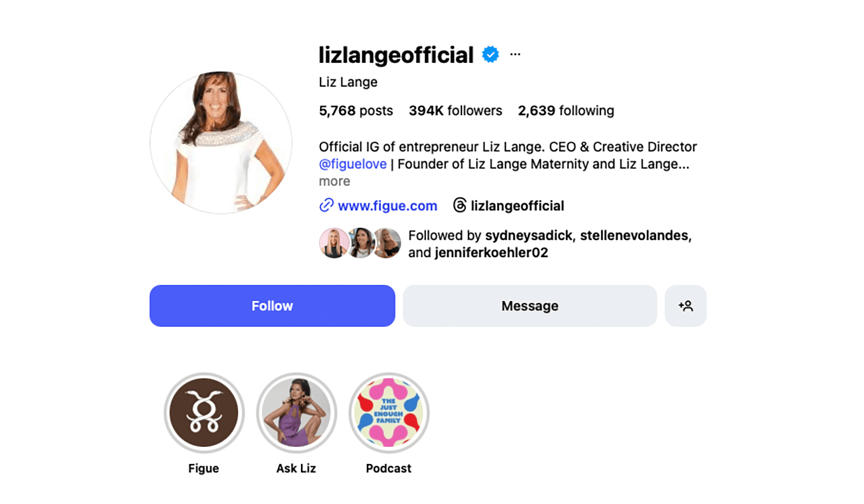Click Liz Lange's profile picture
Viewport: 864px width, 504px height.
tap(221, 143)
